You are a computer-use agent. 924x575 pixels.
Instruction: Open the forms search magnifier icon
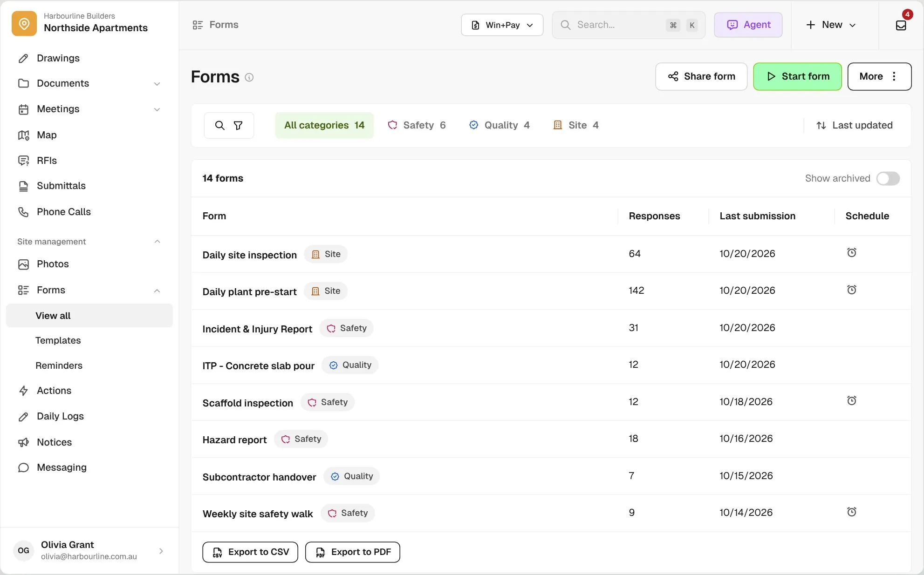pos(219,125)
